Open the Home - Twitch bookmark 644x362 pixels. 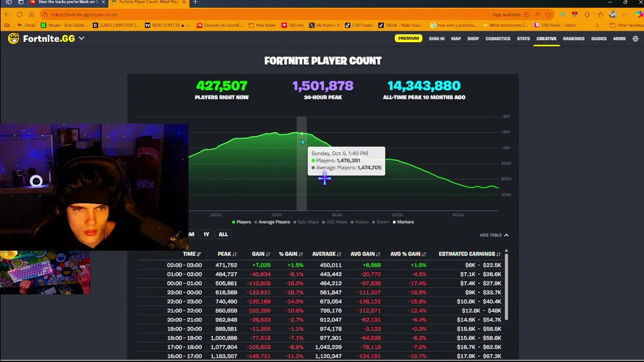(555, 25)
